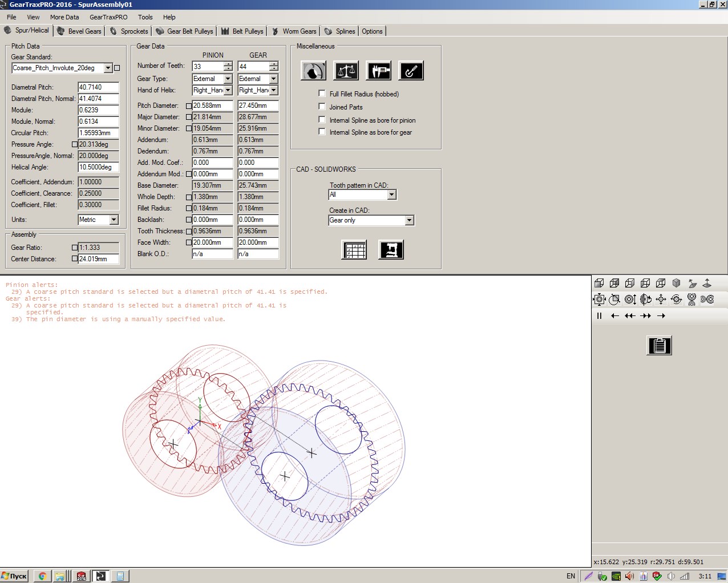Enable Full Fillet Radius (hobbed) checkbox
The image size is (728, 583).
click(322, 94)
